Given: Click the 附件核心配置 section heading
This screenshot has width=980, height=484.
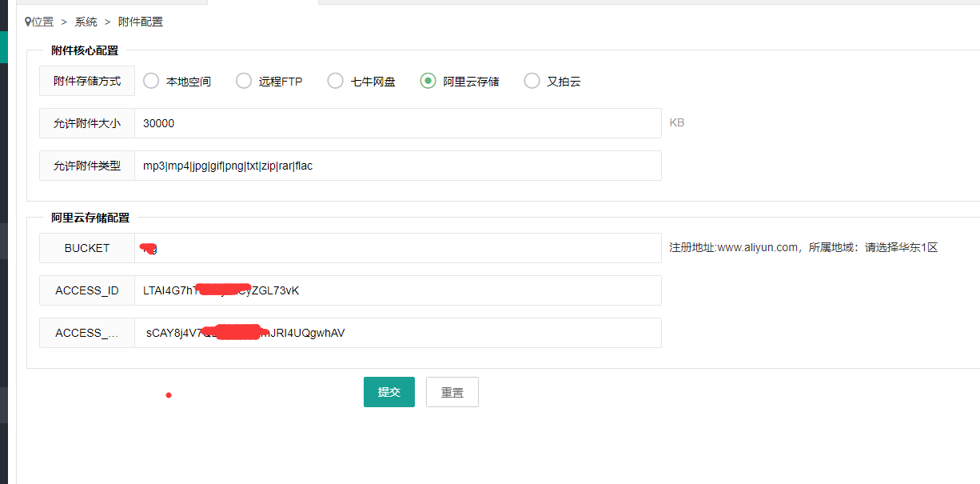Looking at the screenshot, I should click(85, 50).
